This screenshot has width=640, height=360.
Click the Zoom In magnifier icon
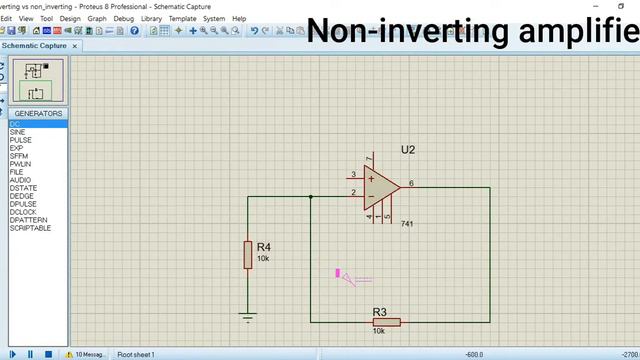pos(203,31)
